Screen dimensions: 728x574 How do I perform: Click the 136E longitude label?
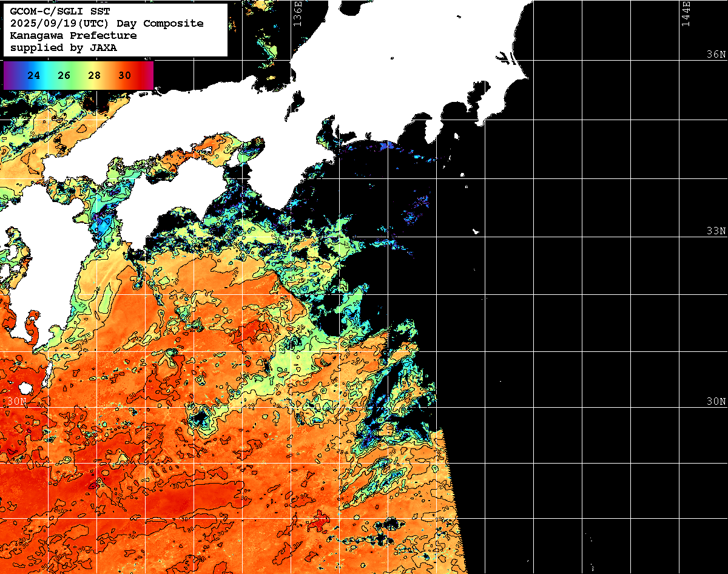[x=297, y=14]
